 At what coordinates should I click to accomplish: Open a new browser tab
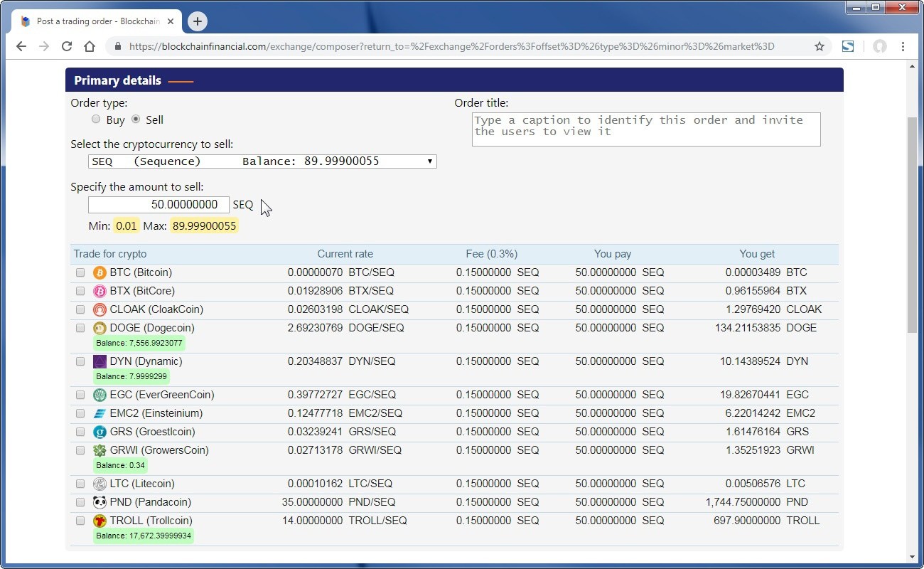tap(197, 21)
